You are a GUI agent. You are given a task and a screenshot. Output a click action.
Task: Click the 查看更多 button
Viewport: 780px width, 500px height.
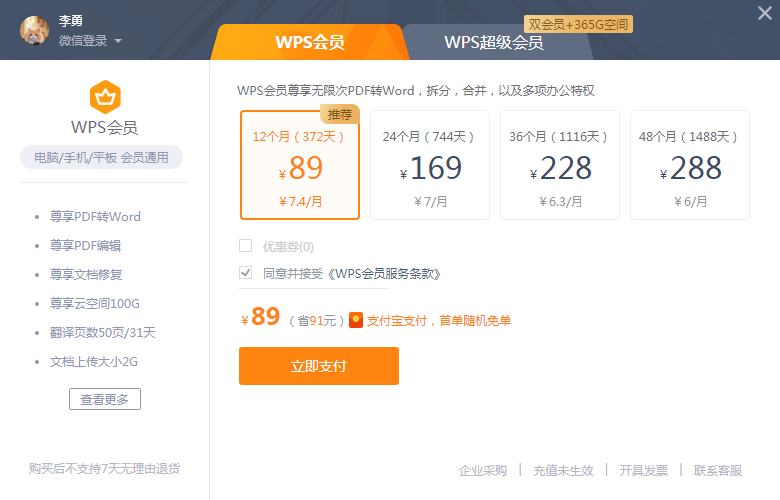click(105, 399)
